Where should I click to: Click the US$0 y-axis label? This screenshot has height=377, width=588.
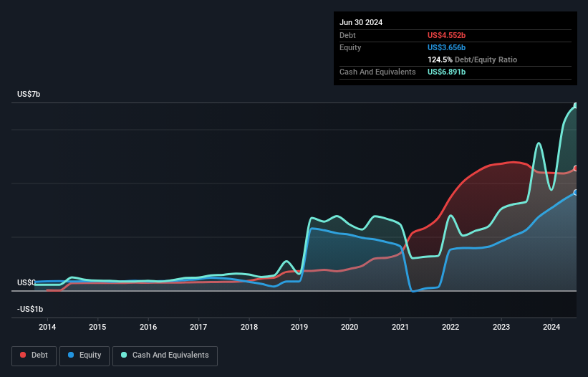point(26,282)
